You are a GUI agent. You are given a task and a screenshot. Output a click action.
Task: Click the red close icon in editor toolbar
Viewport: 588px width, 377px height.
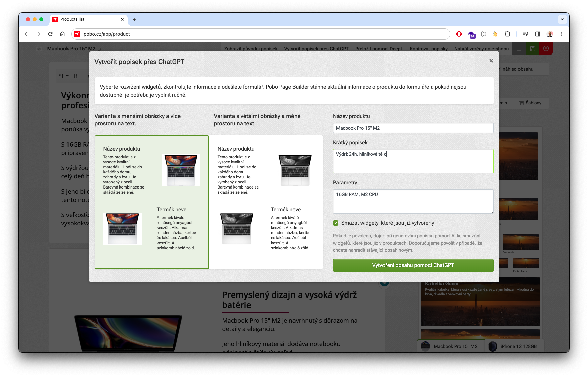546,49
